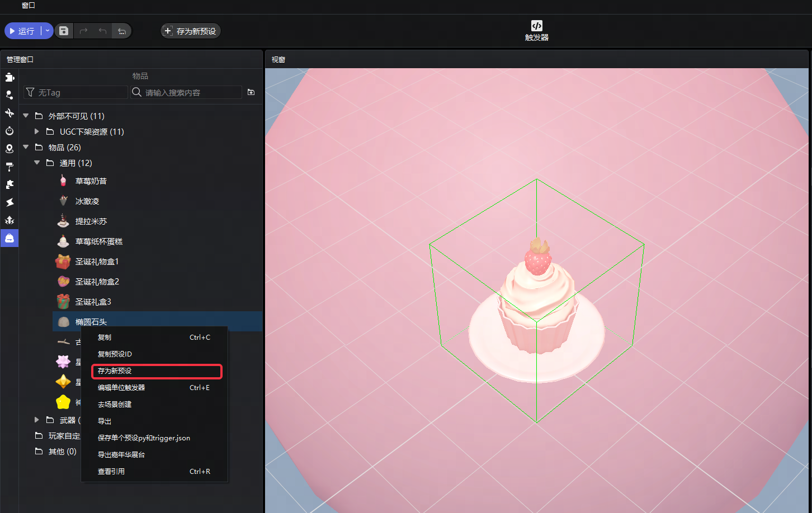Click the undo back arrow icon
812x513 pixels.
pyautogui.click(x=102, y=31)
